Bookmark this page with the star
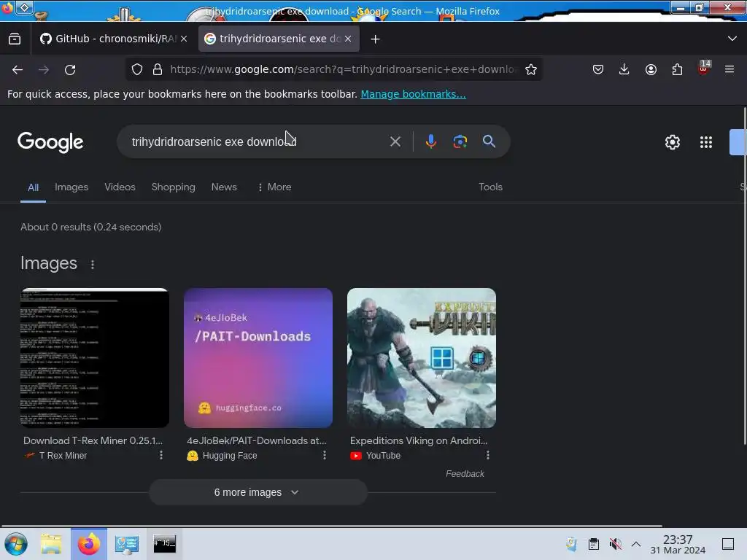Viewport: 747px width, 560px height. pos(531,69)
